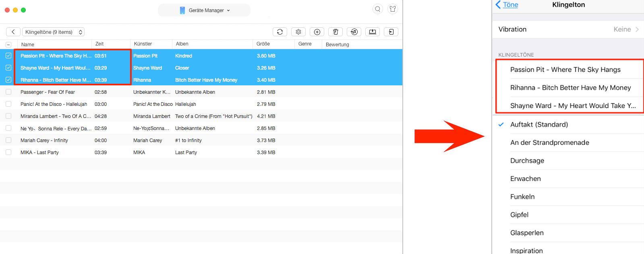644x254 pixels.
Task: Click the 04:00 duration cell
Action: click(x=101, y=140)
